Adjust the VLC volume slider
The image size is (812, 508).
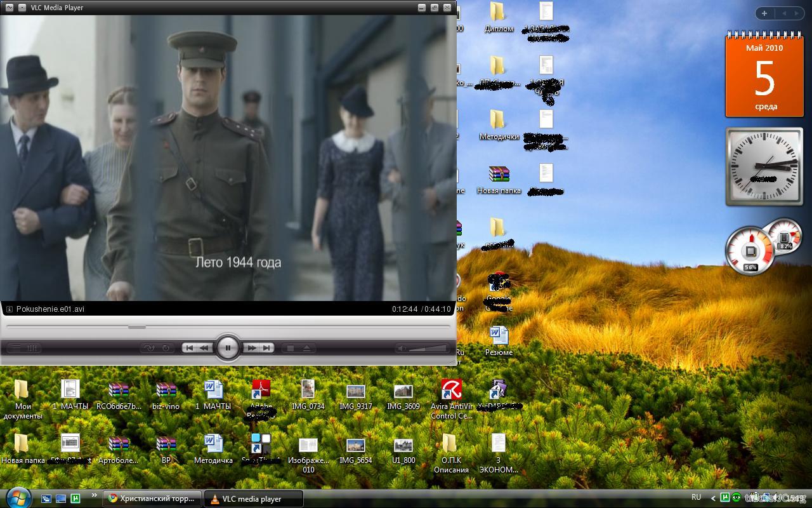[428, 348]
